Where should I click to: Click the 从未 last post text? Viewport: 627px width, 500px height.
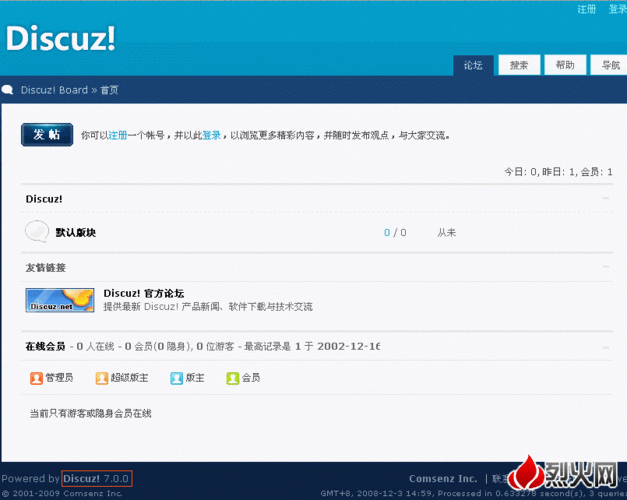(446, 232)
